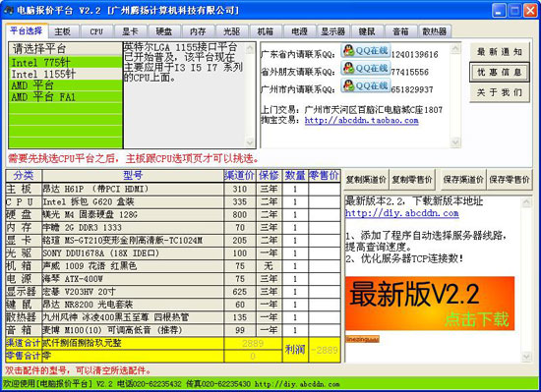Image resolution: width=541 pixels, height=392 pixels.
Task: Click QQ online icon for 77415556
Action: [x=366, y=68]
